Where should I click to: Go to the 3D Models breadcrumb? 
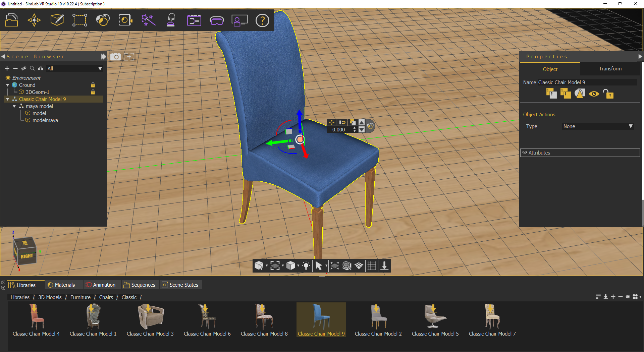(x=50, y=297)
